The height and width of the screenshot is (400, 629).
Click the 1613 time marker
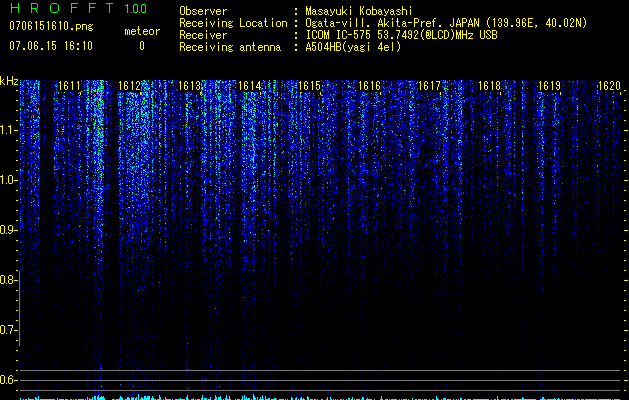coord(189,86)
